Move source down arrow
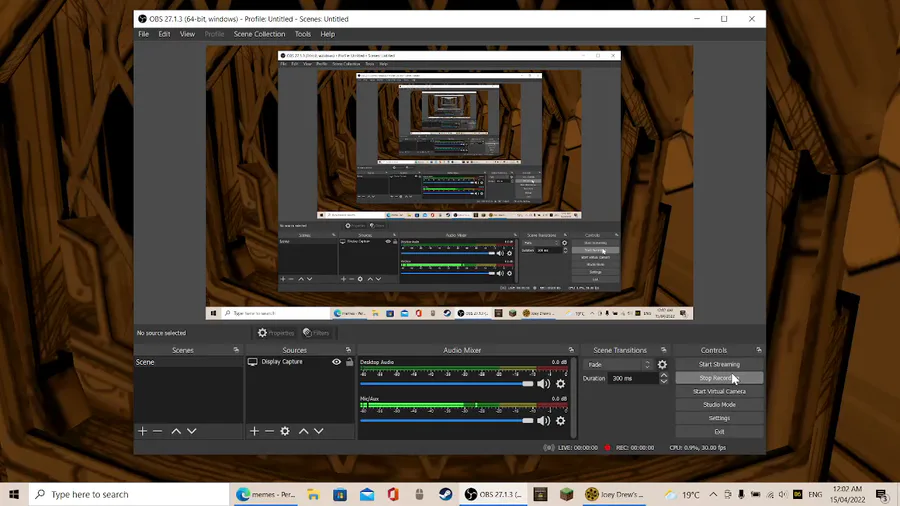This screenshot has width=900, height=506. 319,431
